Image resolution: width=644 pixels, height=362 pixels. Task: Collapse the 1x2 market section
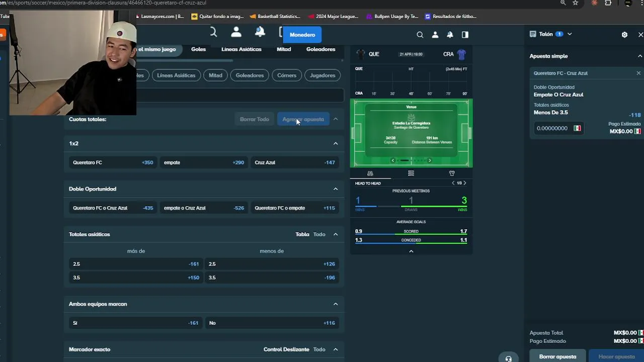(x=336, y=143)
